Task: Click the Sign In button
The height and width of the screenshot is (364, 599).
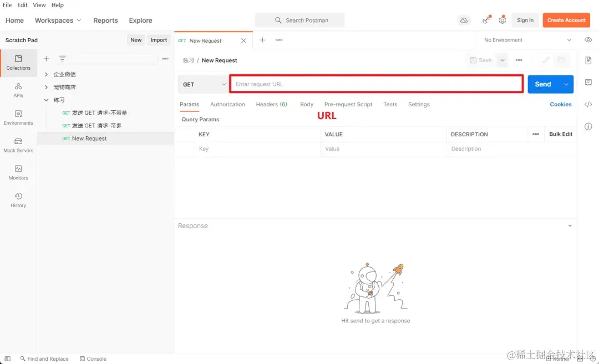Action: pyautogui.click(x=525, y=20)
